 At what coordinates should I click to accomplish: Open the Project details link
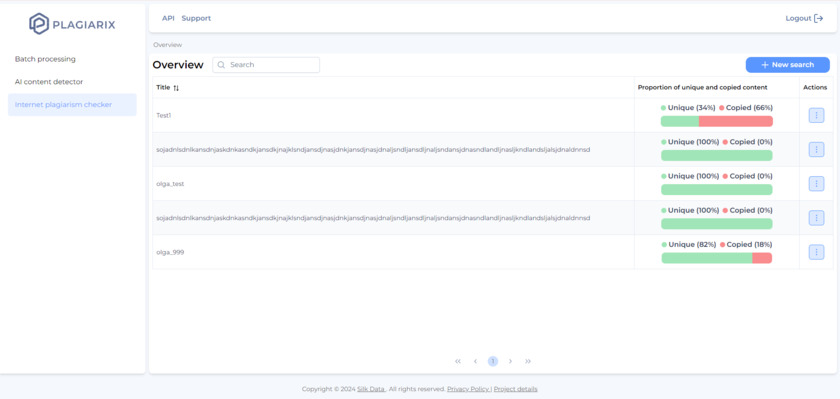click(x=515, y=389)
